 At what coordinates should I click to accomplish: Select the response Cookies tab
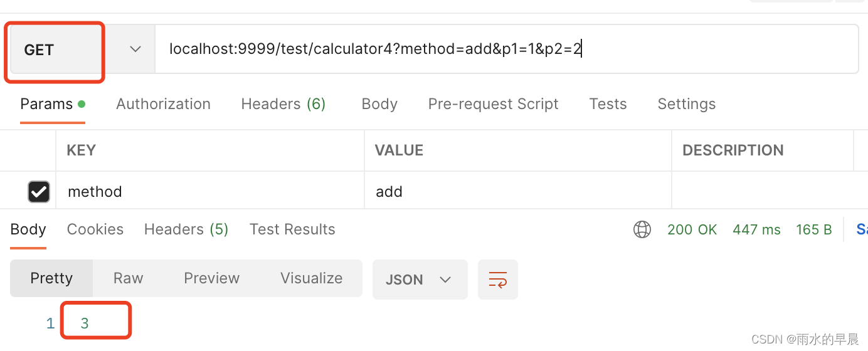(x=95, y=229)
